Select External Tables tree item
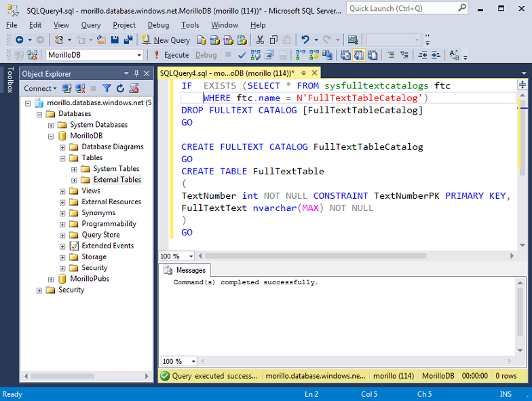532x401 pixels. (x=117, y=179)
